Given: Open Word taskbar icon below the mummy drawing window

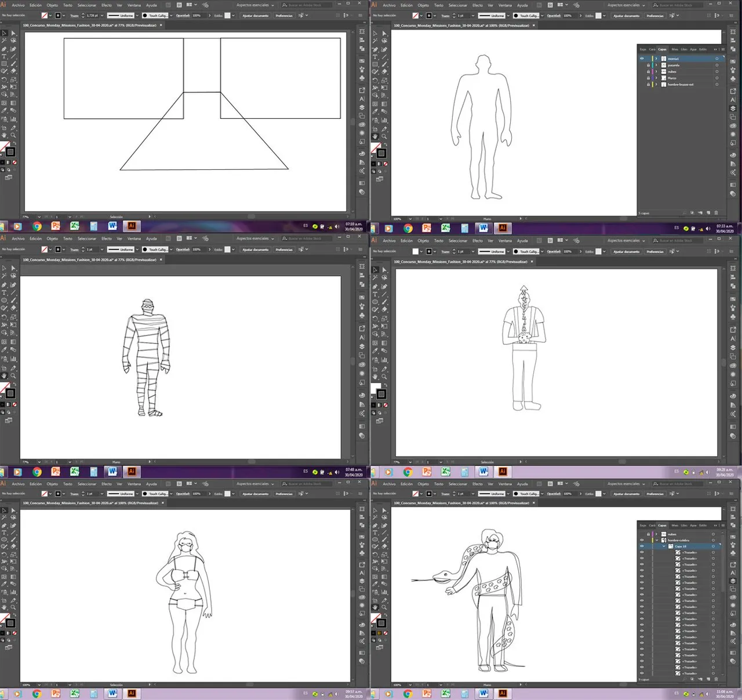Looking at the screenshot, I should click(112, 472).
